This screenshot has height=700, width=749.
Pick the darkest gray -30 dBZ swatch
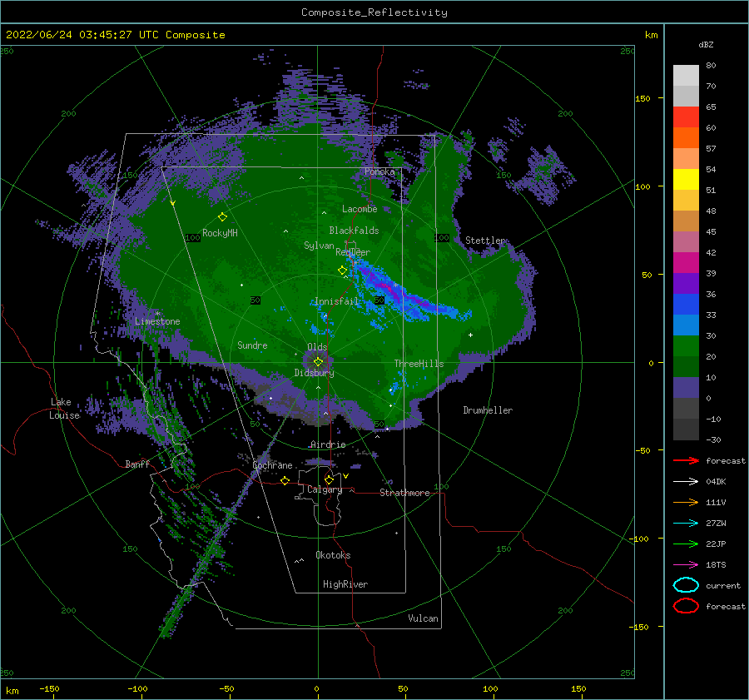click(x=686, y=429)
